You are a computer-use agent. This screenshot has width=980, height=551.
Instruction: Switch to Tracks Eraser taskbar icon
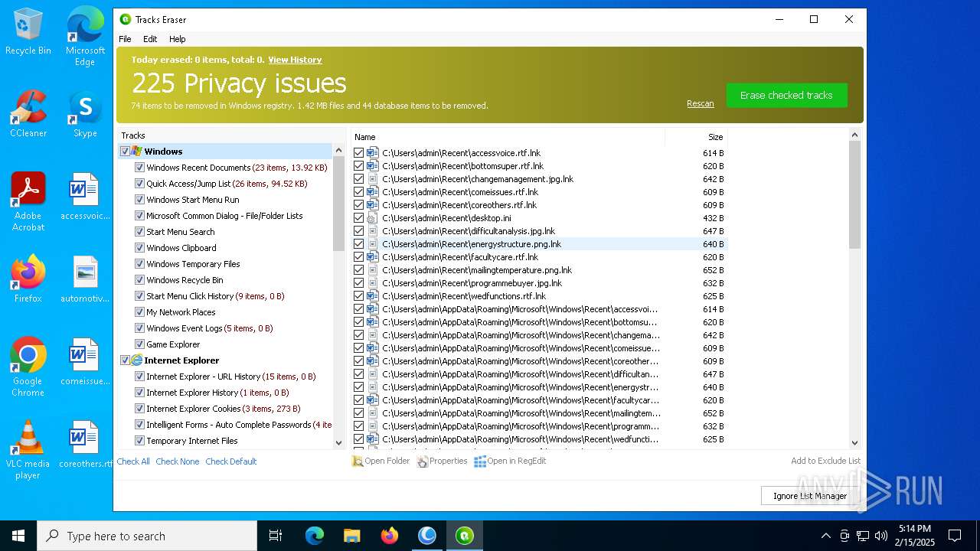pos(465,536)
